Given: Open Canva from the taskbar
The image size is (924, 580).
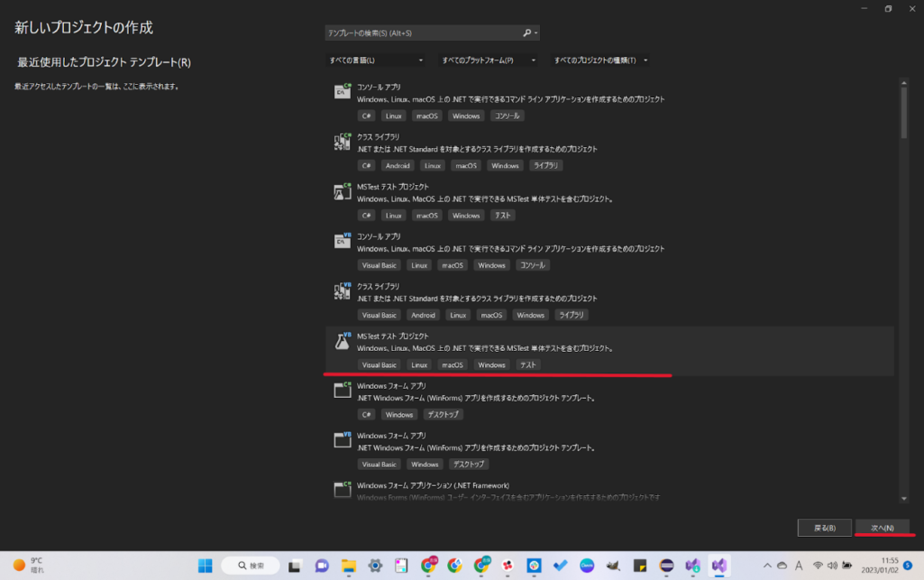Looking at the screenshot, I should (587, 566).
